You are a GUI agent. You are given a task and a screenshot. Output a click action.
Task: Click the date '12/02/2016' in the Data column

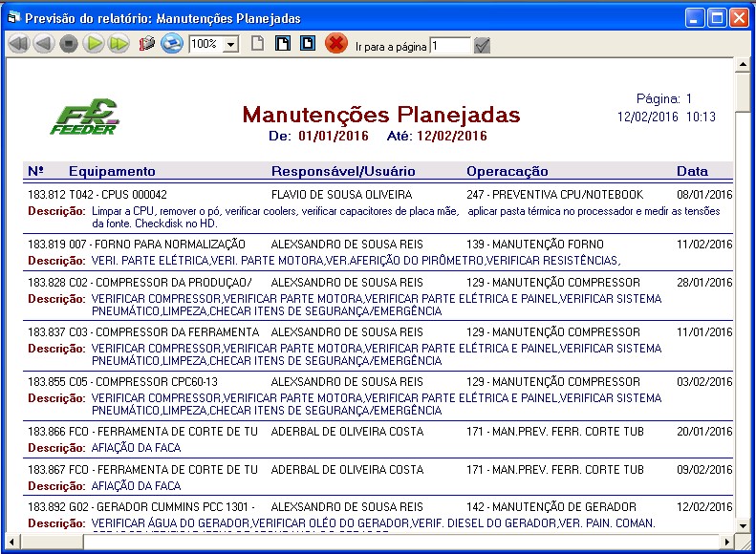(704, 507)
